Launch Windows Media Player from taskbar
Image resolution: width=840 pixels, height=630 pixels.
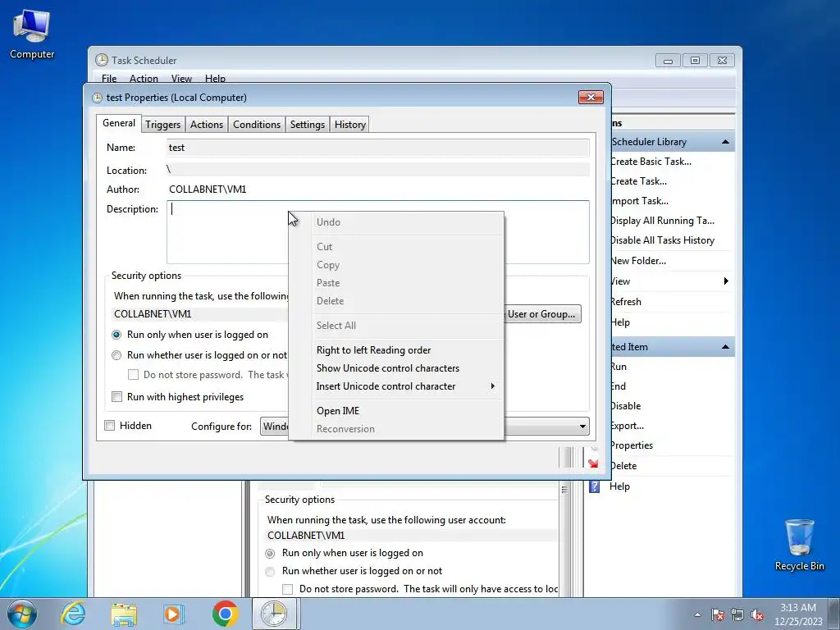pyautogui.click(x=174, y=614)
